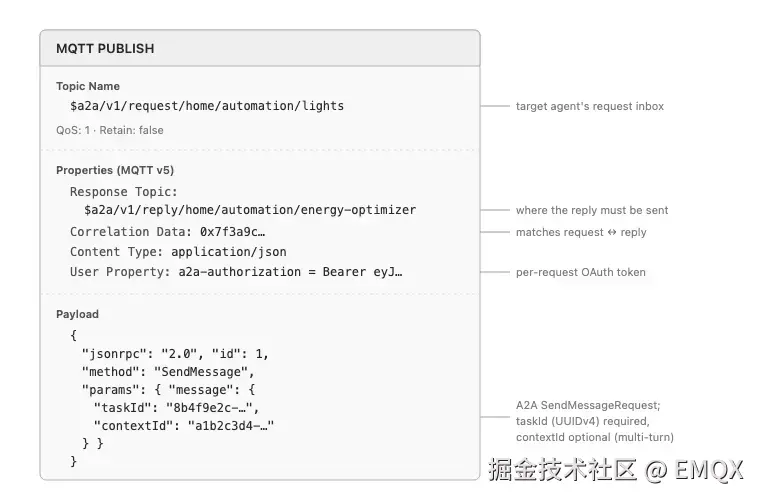The image size is (760, 500).
Task: Select the Properties (MQTT v5) heading
Action: tap(115, 170)
